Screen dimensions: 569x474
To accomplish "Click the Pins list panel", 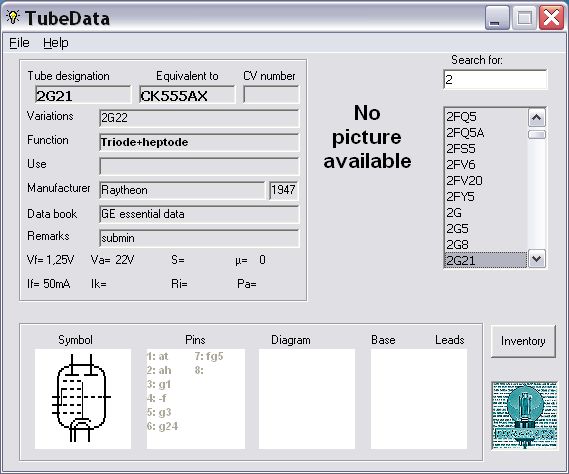I will (x=196, y=399).
